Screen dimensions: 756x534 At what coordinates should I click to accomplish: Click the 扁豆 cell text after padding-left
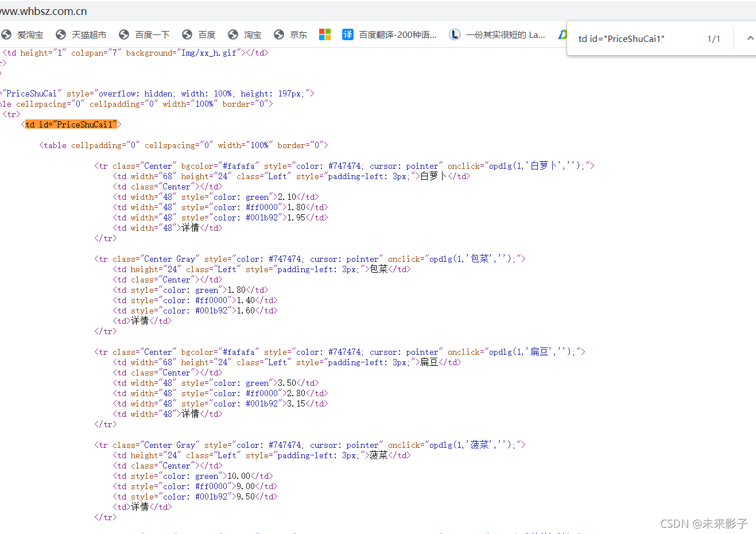coord(429,362)
